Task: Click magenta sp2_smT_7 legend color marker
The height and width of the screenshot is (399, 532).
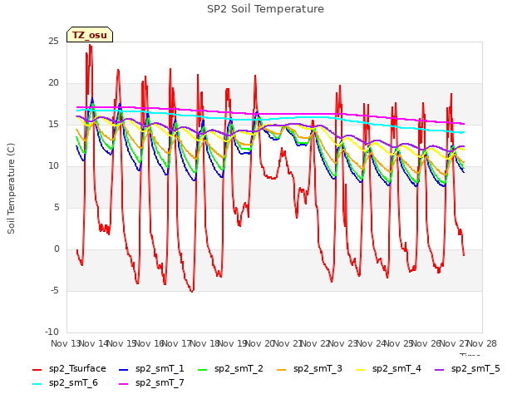Action: [x=124, y=384]
